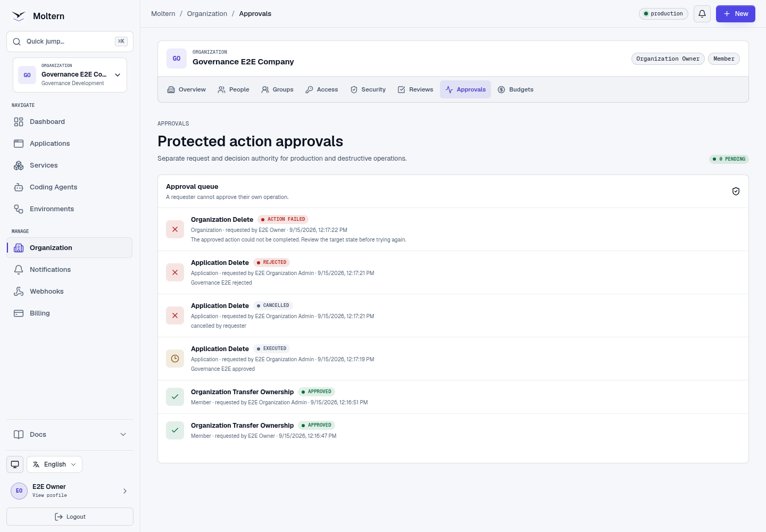Screen dimensions: 766x532
Task: Open the notifications bell in the top bar
Action: 702,14
